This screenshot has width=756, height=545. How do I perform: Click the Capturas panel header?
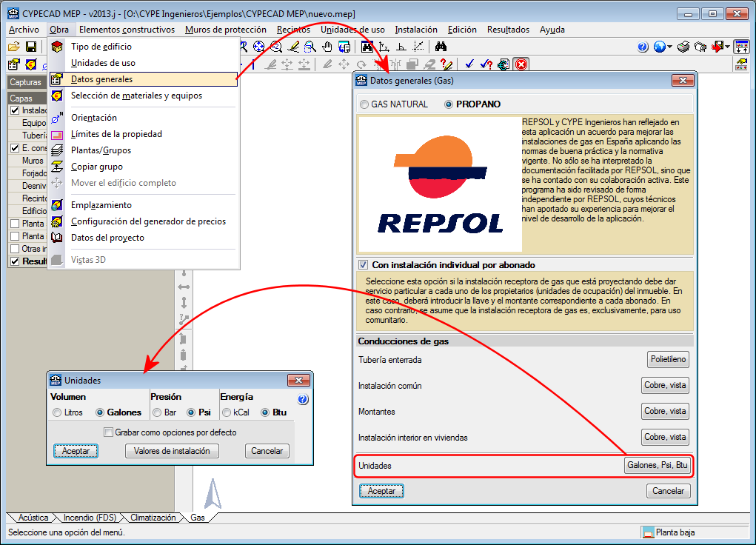coord(27,82)
